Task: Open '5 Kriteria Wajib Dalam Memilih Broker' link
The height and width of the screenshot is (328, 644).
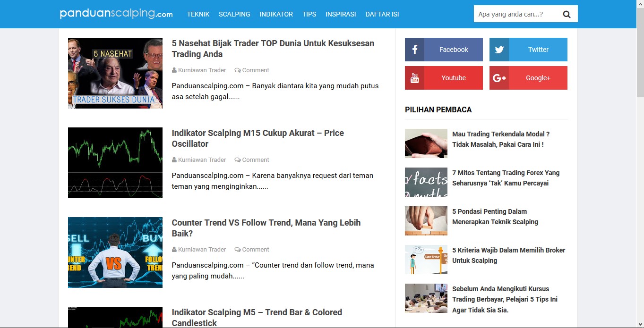Action: [508, 255]
